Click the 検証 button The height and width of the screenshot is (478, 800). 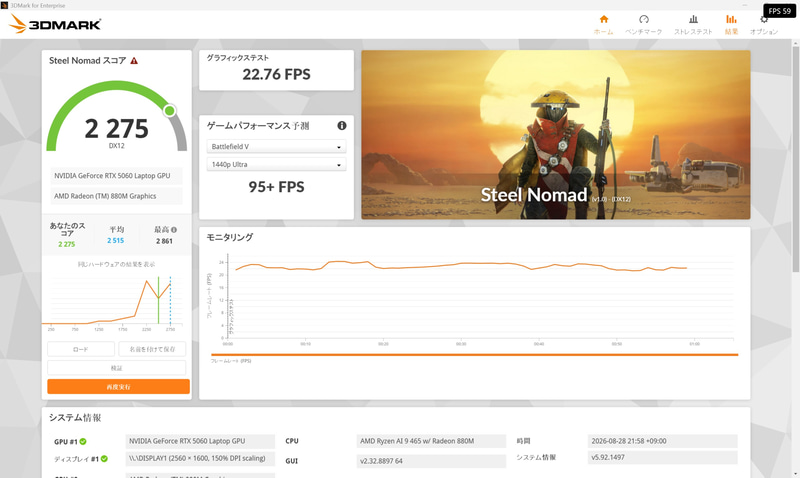tap(116, 368)
